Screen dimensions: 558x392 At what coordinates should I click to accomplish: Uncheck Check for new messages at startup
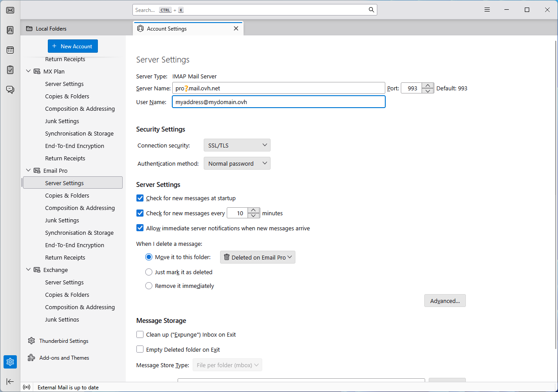[x=140, y=198]
